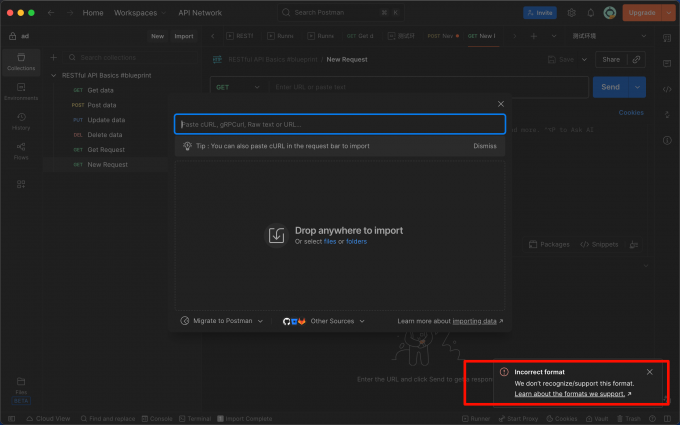Open the settings gear in header

pos(572,13)
